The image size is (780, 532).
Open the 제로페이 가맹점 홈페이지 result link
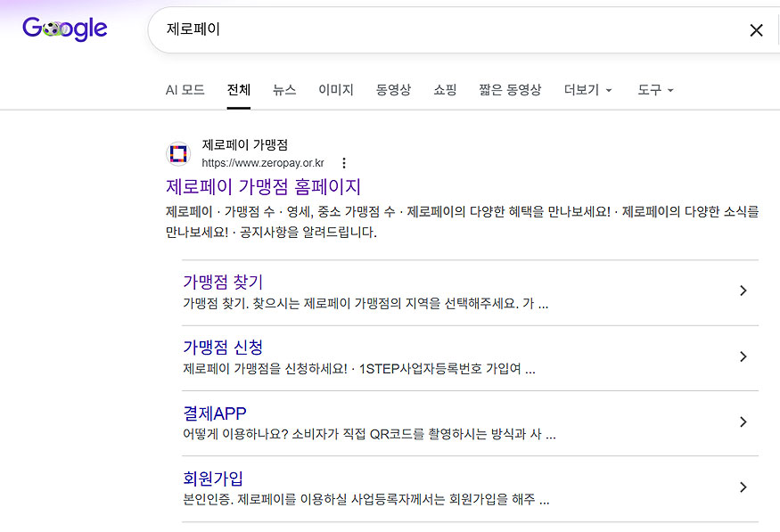click(x=263, y=187)
